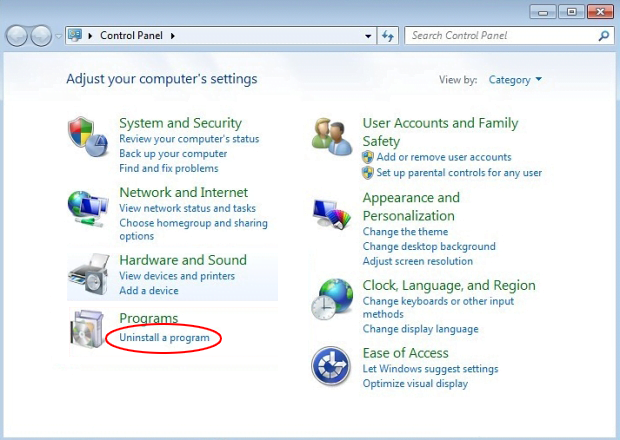
Task: Open Network and Internet heading link
Action: pyautogui.click(x=183, y=192)
